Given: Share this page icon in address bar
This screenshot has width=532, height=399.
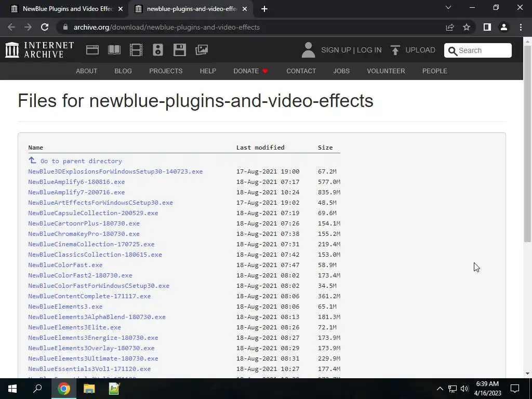Looking at the screenshot, I should [450, 27].
